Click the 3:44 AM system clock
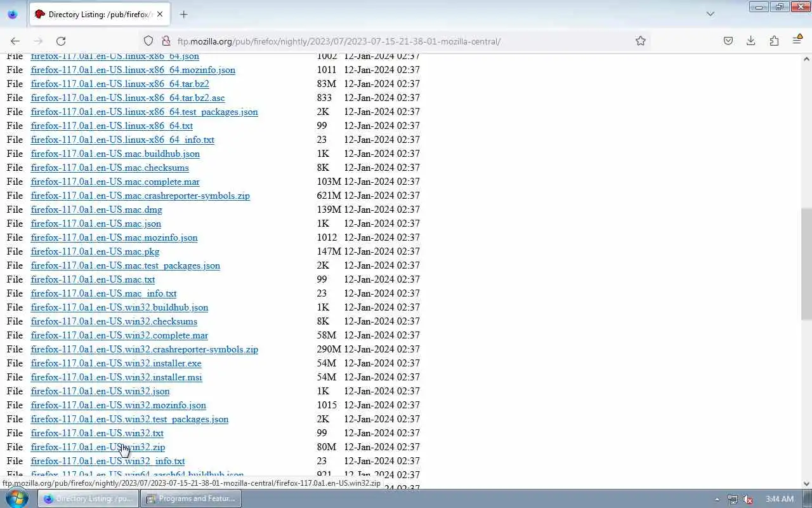 click(x=780, y=499)
